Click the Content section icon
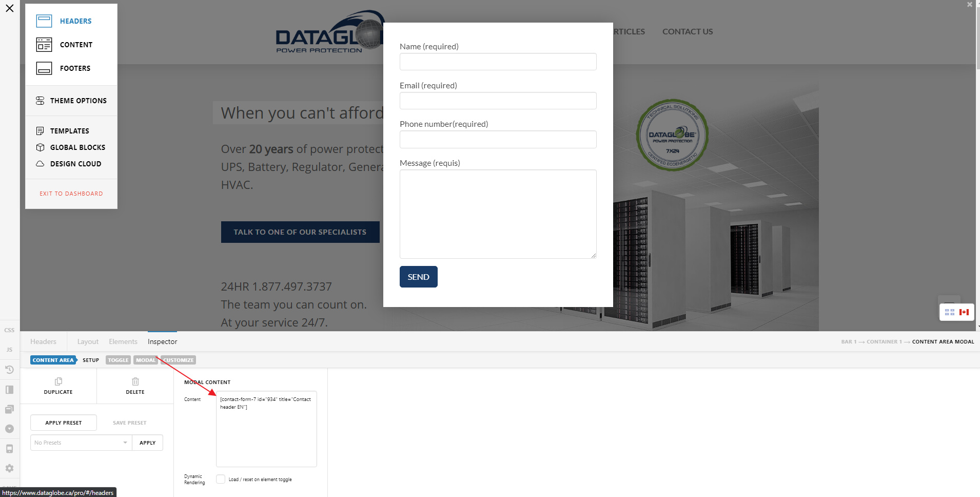Viewport: 980px width, 497px height. (44, 45)
